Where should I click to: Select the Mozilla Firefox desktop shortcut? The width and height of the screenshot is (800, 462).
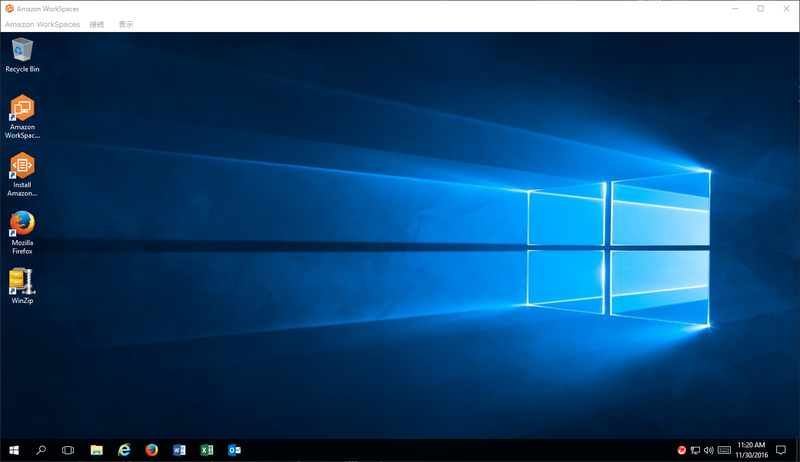pos(22,233)
